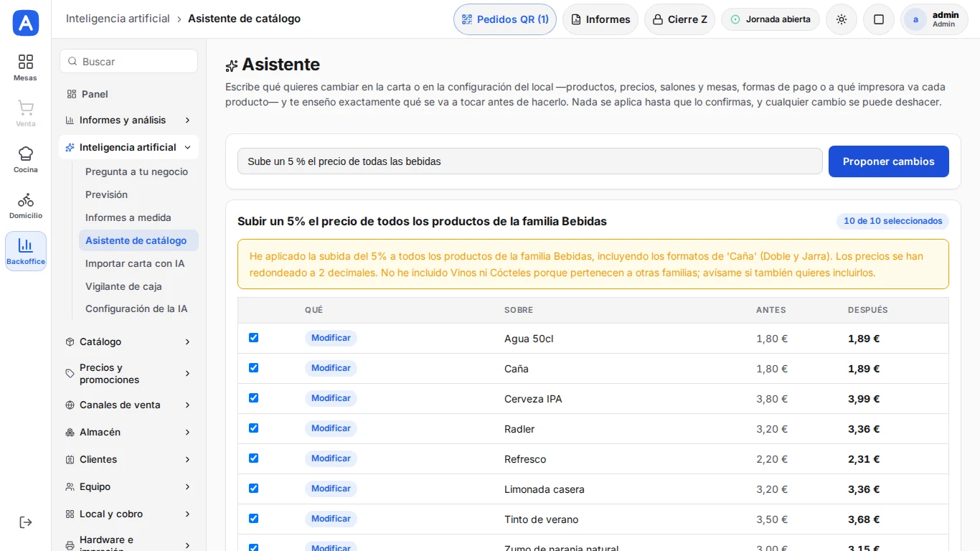
Task: Click the Radler price 3,36 €
Action: (864, 429)
